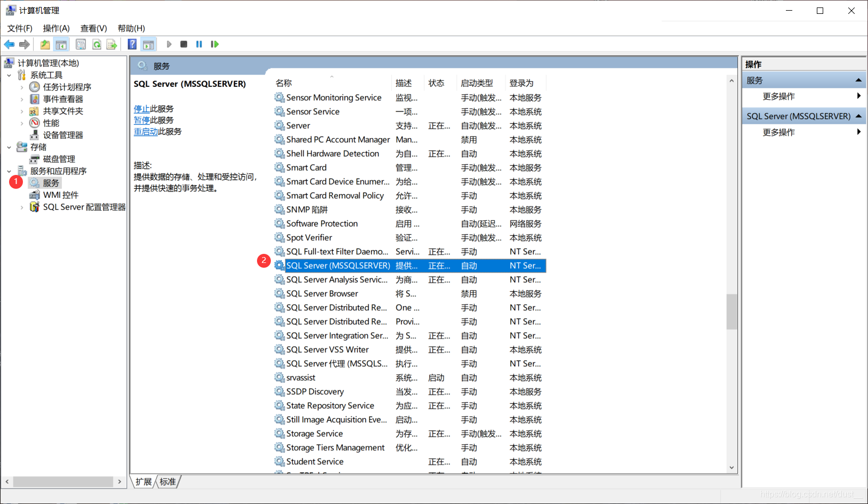Click the 暂停 service link
The width and height of the screenshot is (868, 504).
[142, 120]
